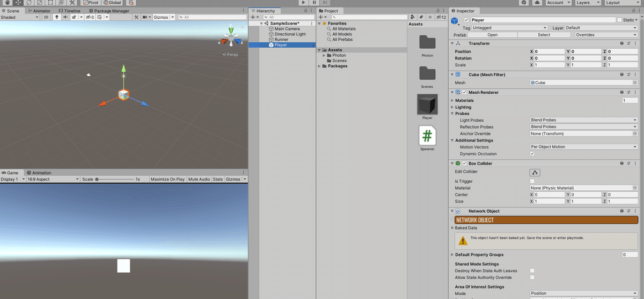The height and width of the screenshot is (299, 644).
Task: Select the Move tool in the toolbar
Action: (18, 3)
